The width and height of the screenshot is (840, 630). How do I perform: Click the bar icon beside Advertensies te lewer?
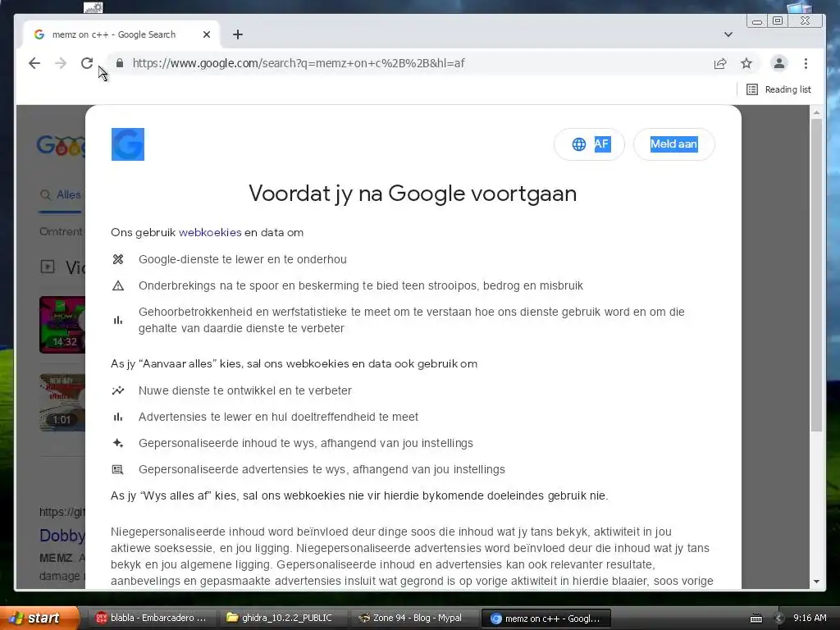pyautogui.click(x=118, y=417)
